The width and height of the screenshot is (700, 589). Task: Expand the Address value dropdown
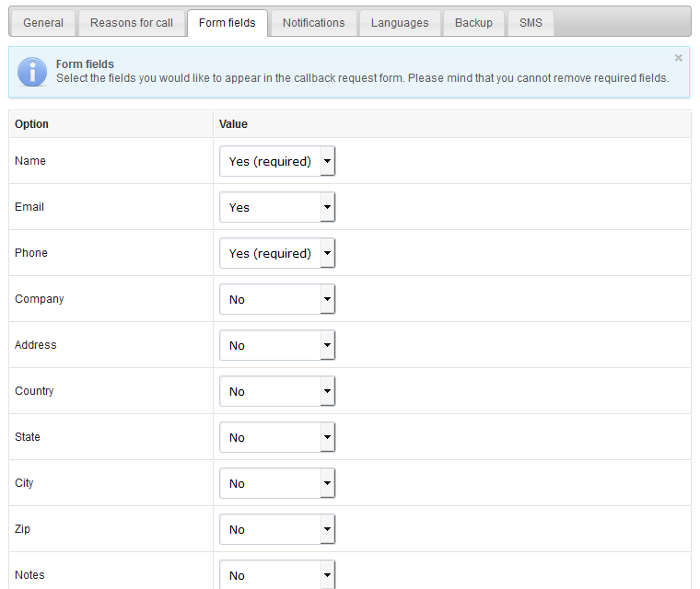coord(277,345)
